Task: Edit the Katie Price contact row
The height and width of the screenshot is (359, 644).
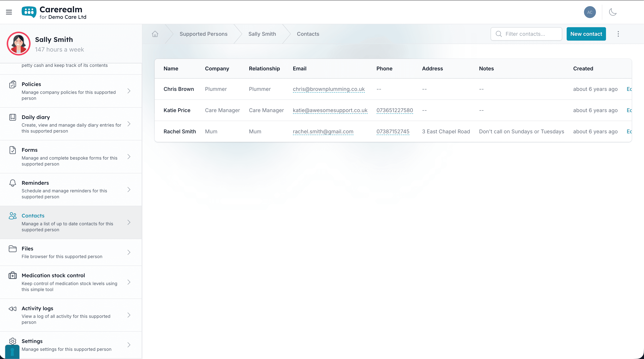Action: pyautogui.click(x=629, y=110)
